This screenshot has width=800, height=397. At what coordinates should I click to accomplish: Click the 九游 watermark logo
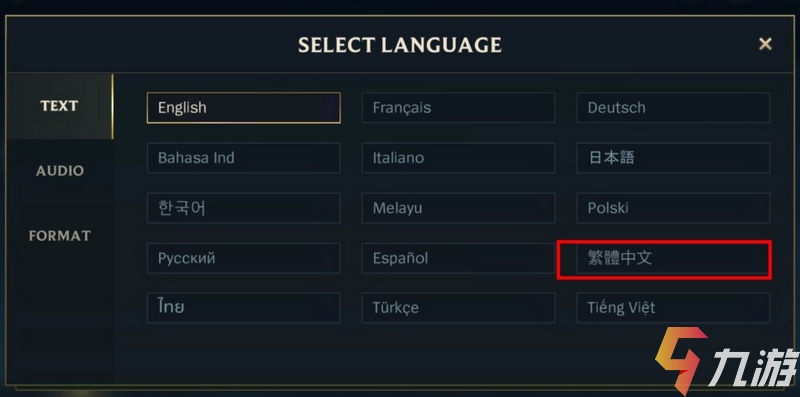(726, 360)
